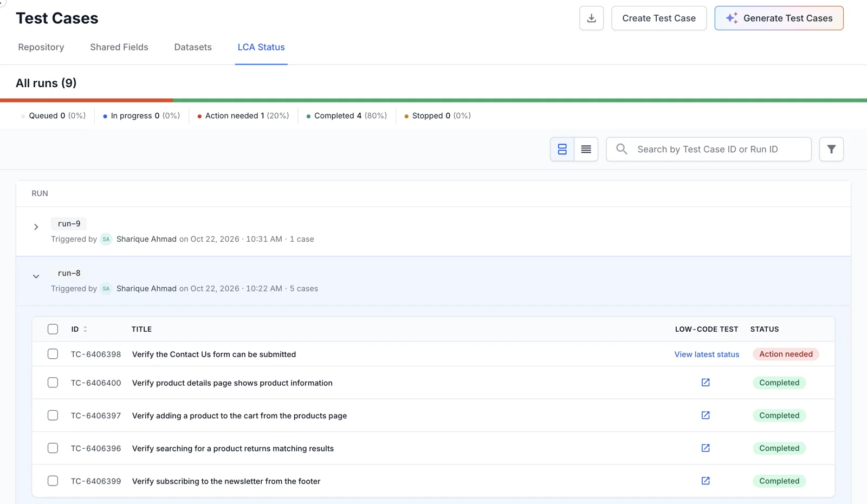Screen dimensions: 867x504
Task: Click the run-9 label
Action: coord(69,223)
